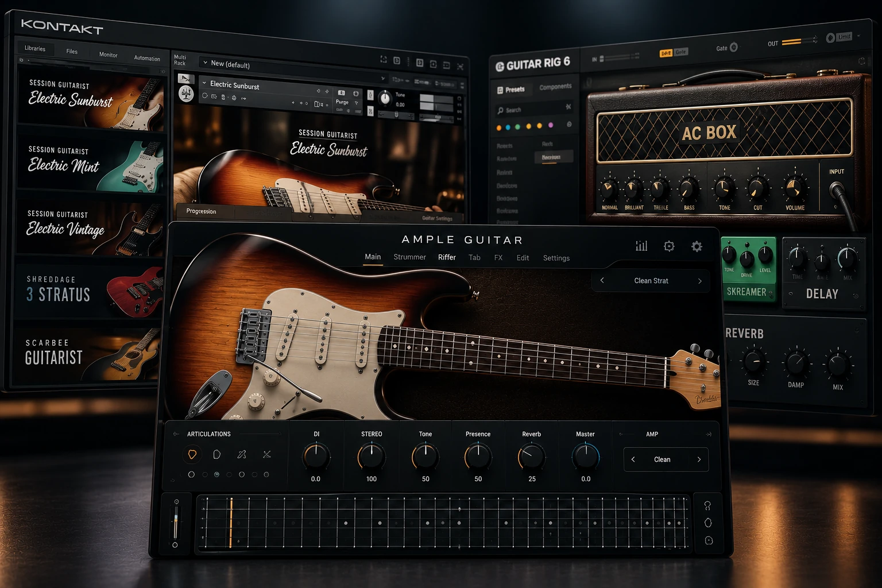Open the Clean amp selector box

pyautogui.click(x=666, y=459)
